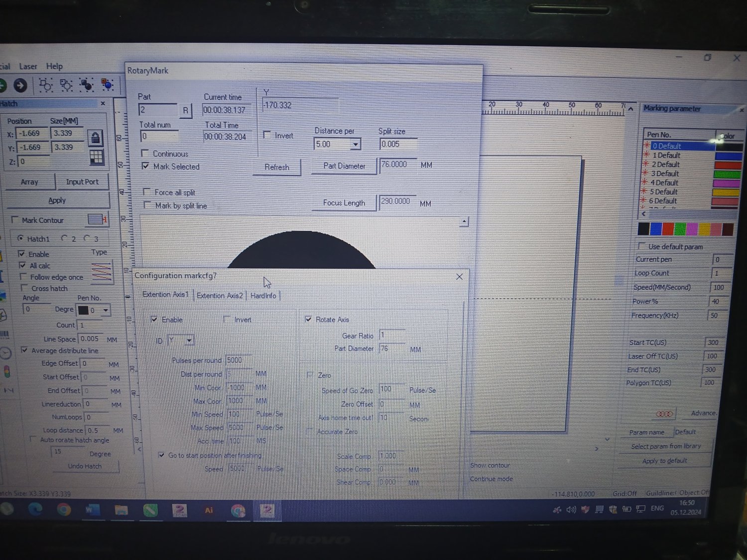Image resolution: width=747 pixels, height=560 pixels.
Task: Click the blue and orange shapes toolbar icon
Action: [x=107, y=85]
